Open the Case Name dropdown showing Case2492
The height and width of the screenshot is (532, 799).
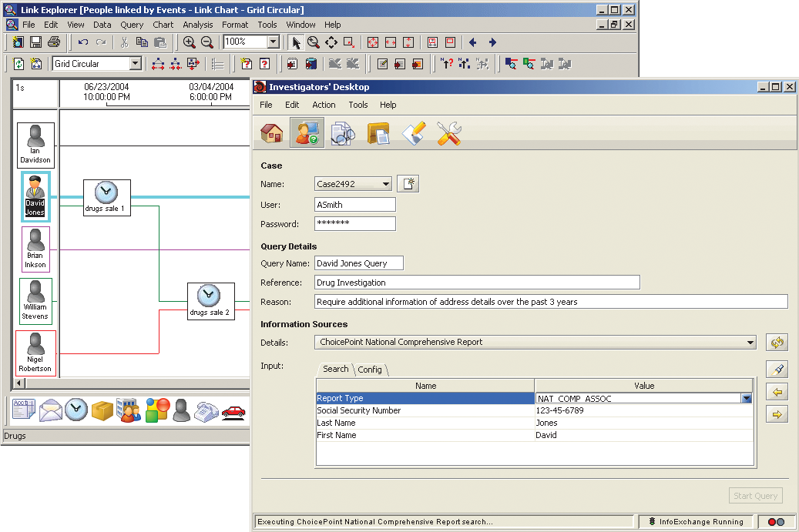[x=386, y=184]
